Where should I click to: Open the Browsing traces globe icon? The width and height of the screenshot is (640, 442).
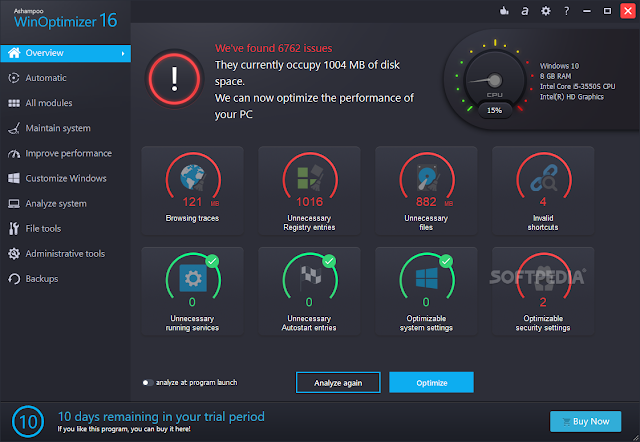point(193,177)
